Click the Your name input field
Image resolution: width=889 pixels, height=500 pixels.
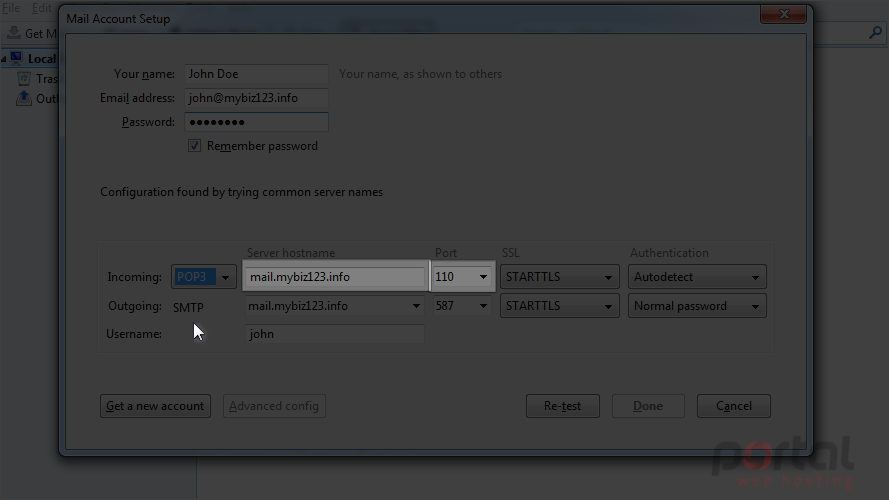click(256, 74)
